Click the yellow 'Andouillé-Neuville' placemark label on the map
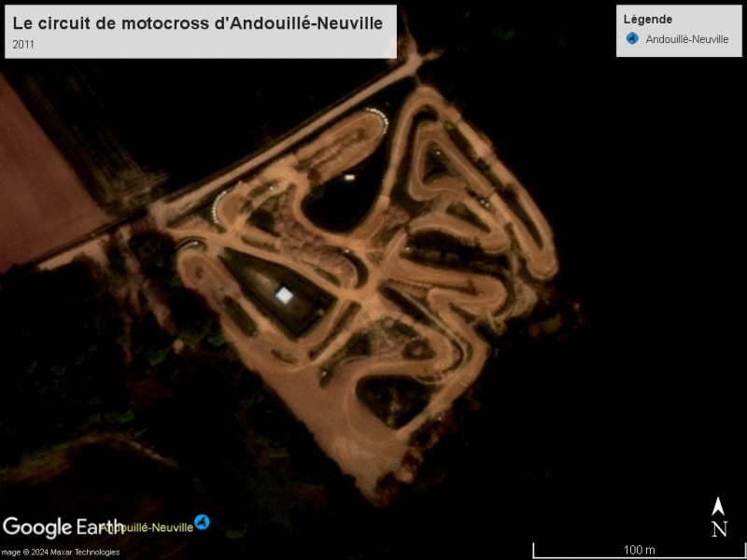This screenshot has height=560, width=747. point(147,527)
